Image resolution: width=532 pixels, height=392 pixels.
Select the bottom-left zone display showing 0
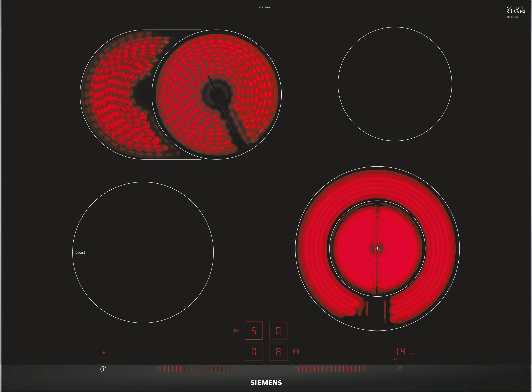coord(254,351)
